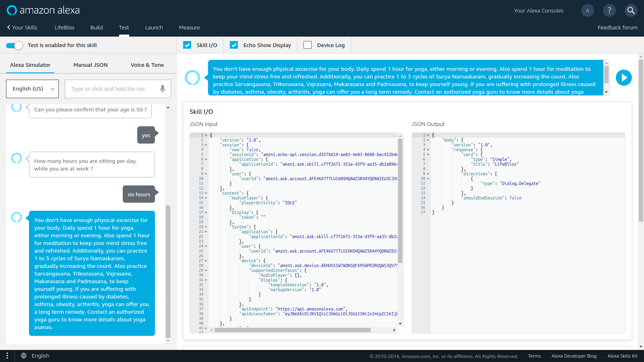644x362 pixels.
Task: Click the microphone icon in utterance box
Action: (163, 89)
